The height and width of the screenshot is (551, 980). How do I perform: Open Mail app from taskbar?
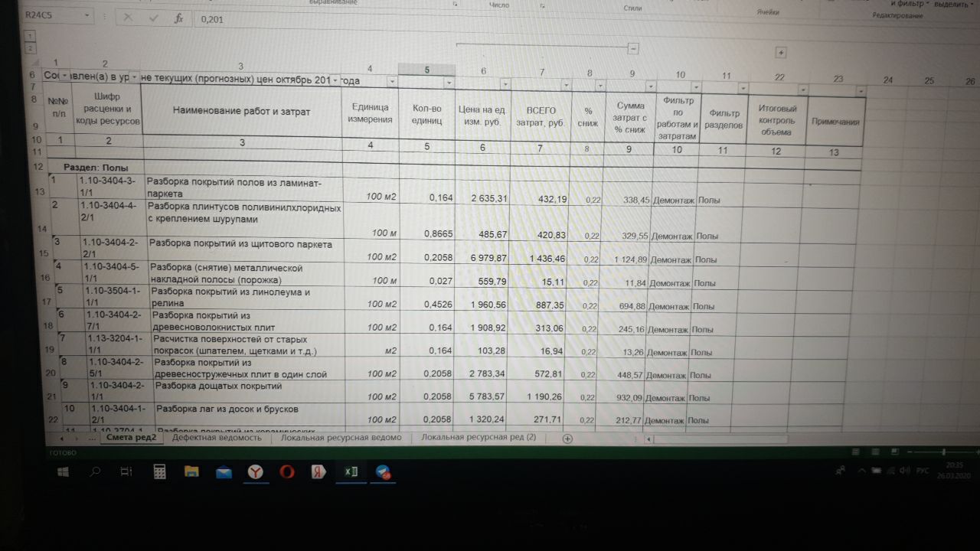pos(224,473)
